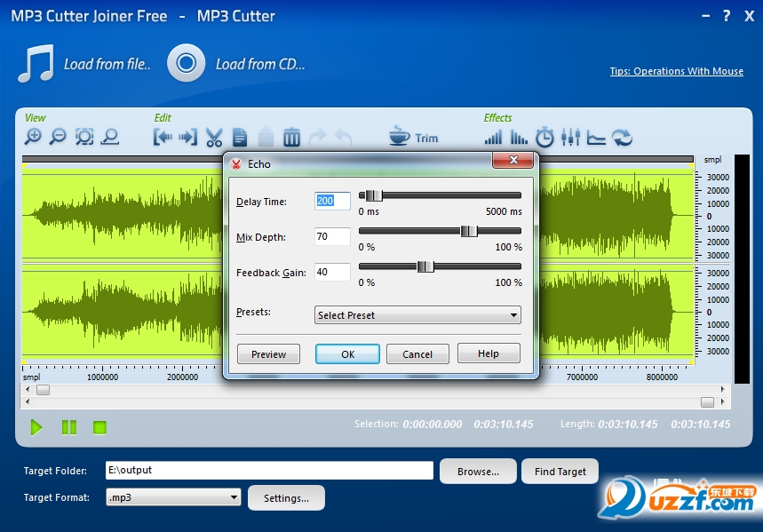This screenshot has height=532, width=763.
Task: Set selection end marker icon
Action: point(187,138)
